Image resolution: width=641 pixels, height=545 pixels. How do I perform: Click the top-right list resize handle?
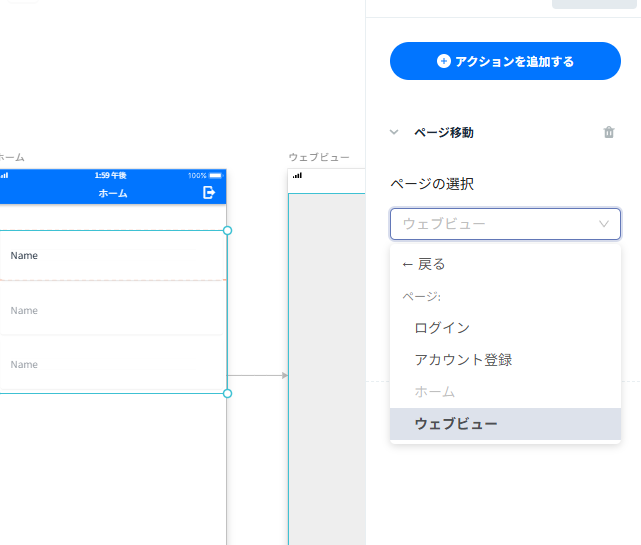(228, 231)
